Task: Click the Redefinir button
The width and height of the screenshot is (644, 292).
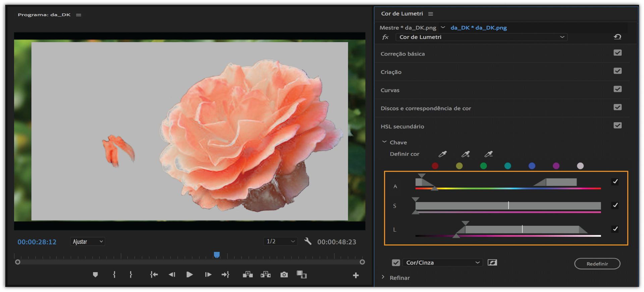Action: 597,264
